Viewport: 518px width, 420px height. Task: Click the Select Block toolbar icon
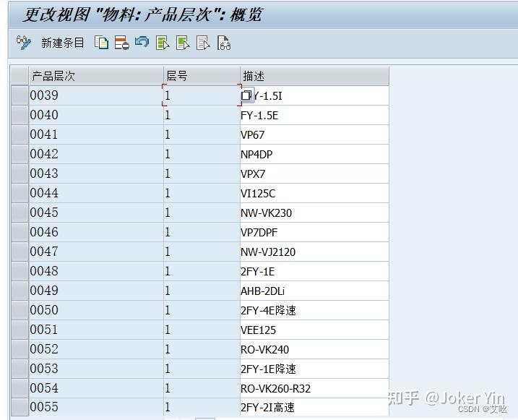(x=183, y=43)
